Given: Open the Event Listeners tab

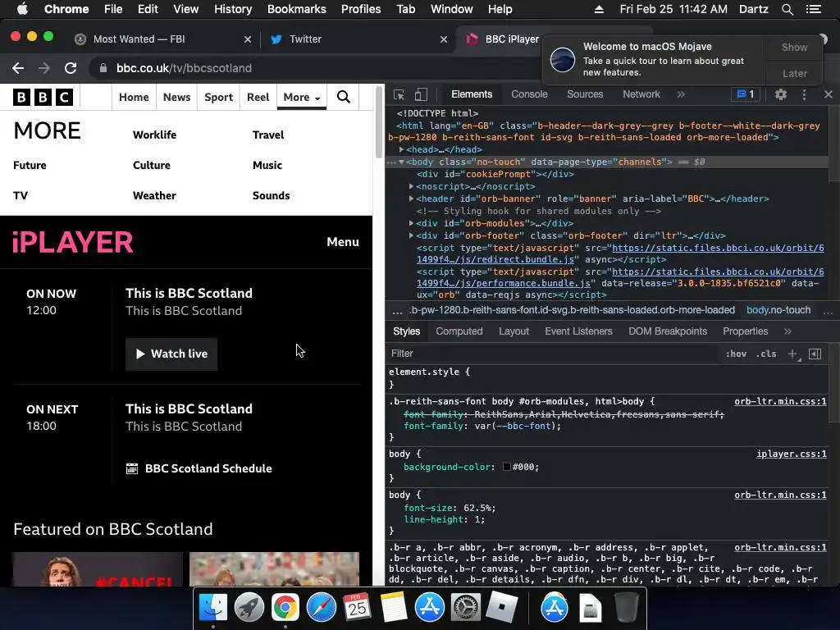Looking at the screenshot, I should tap(578, 331).
